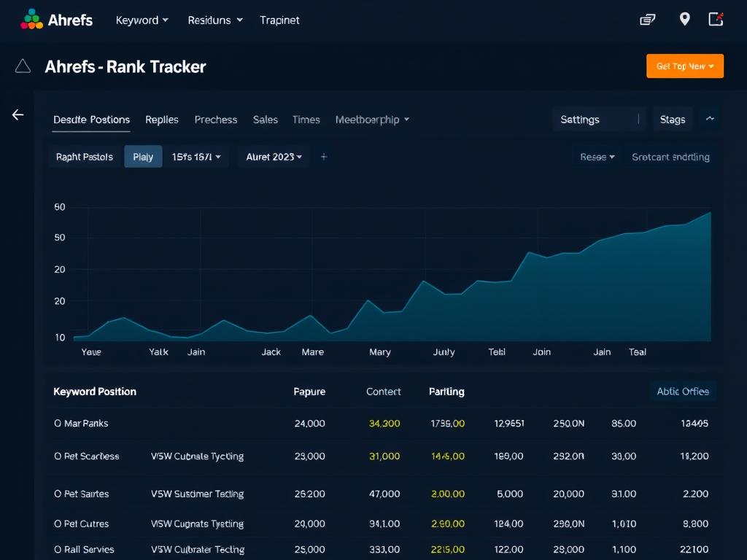Open the stacked cards icon in header
This screenshot has width=747, height=560.
click(x=647, y=20)
